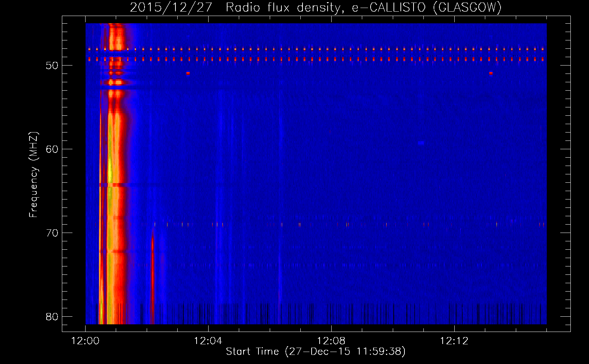589x364 pixels.
Task: Click the 70 frequency tick label
Action: (52, 233)
